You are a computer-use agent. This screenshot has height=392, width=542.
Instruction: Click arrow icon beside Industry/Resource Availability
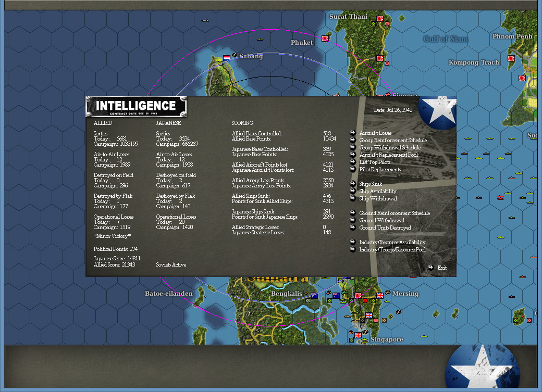[x=353, y=242]
